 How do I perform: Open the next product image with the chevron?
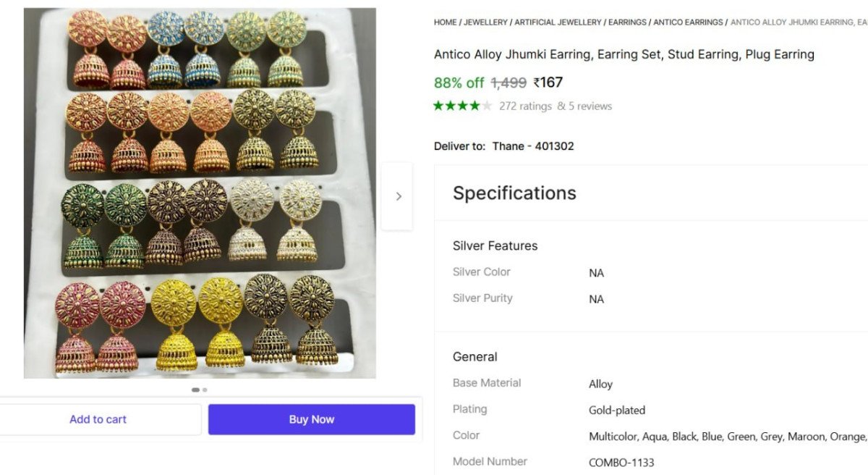point(398,196)
